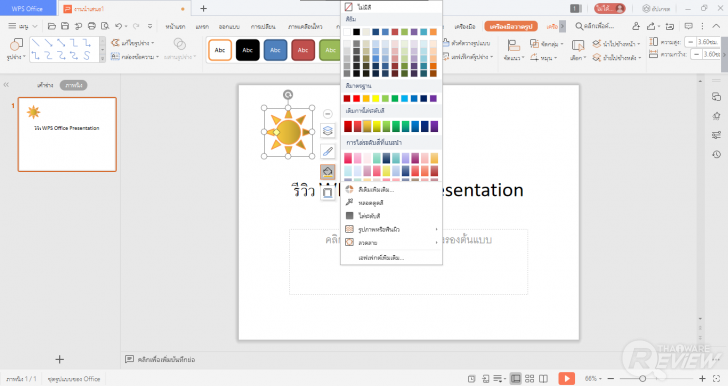Click the eyedropper color picker menu item

(391, 203)
